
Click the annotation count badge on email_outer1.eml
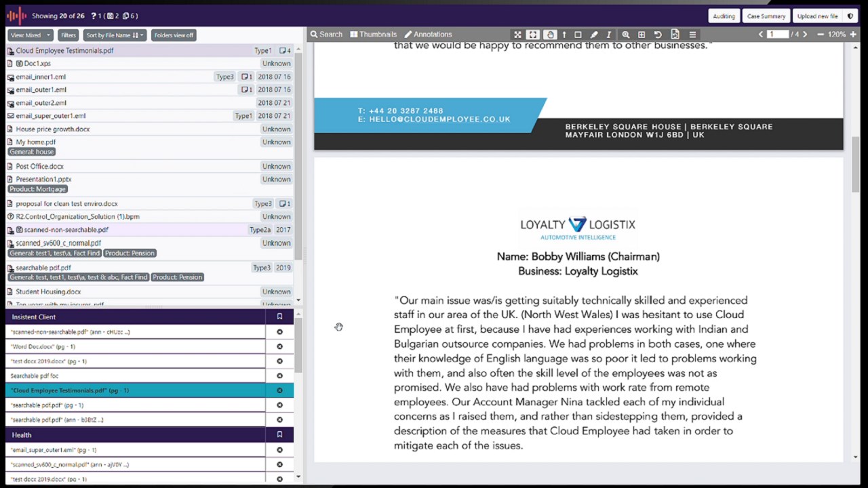click(247, 89)
